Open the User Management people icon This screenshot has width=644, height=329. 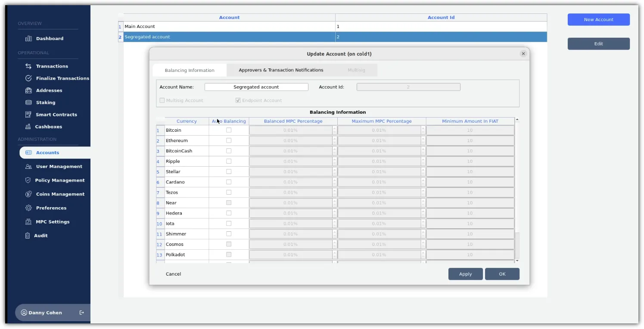point(28,167)
